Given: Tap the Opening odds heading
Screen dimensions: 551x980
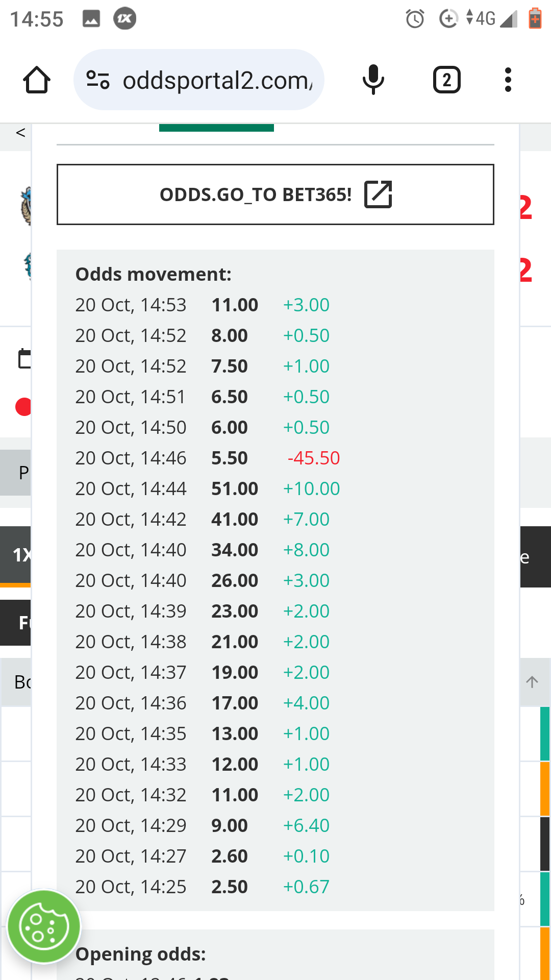Looking at the screenshot, I should coord(141,954).
